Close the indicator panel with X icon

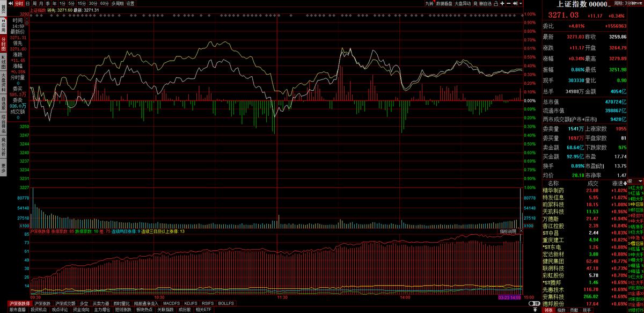pos(521,231)
